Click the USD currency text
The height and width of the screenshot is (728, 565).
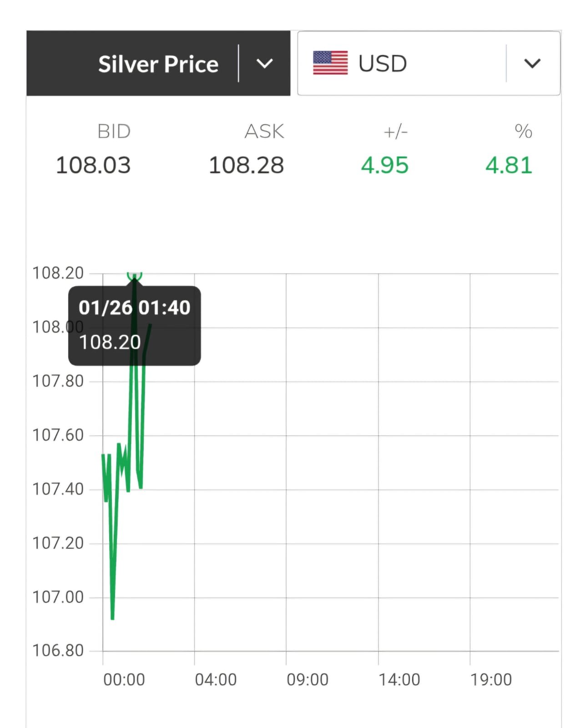(383, 64)
